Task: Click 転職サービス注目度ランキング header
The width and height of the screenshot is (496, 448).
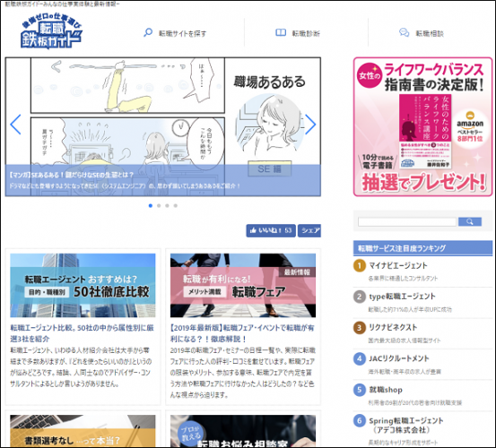Action: (x=422, y=248)
